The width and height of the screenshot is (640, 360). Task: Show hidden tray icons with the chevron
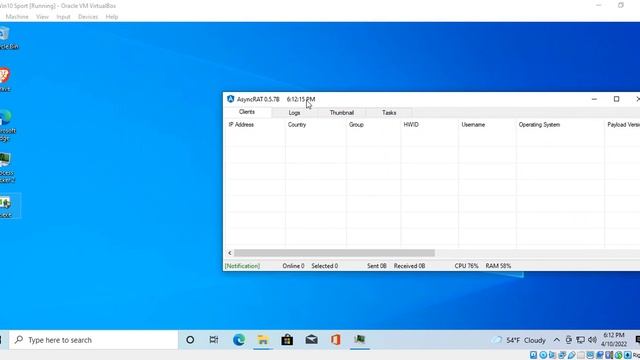pos(557,340)
